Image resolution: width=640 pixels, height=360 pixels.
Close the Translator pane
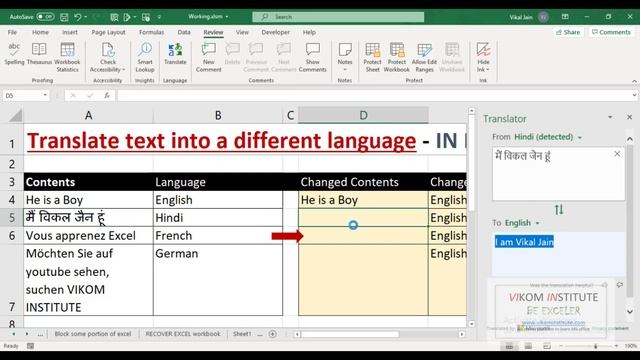coord(629,117)
